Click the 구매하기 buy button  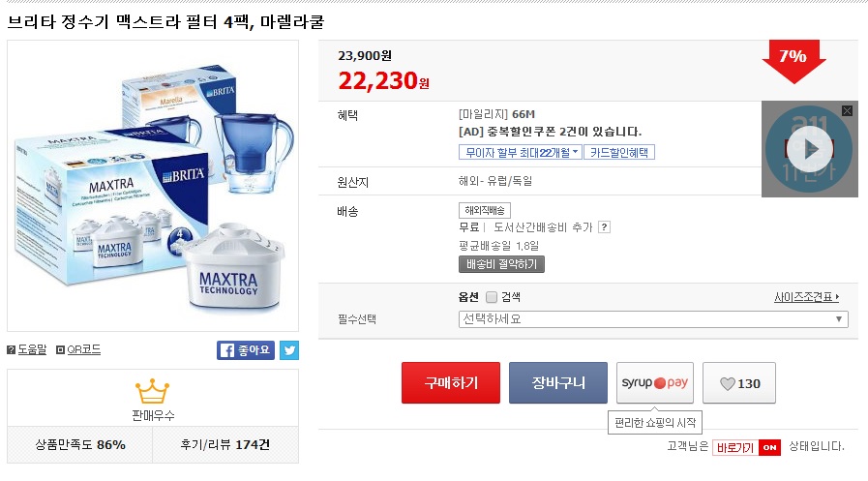451,383
